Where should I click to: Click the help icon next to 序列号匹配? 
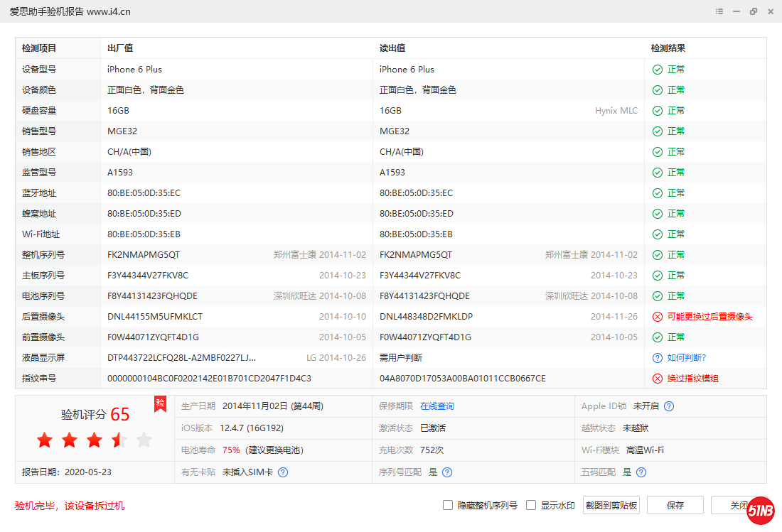click(x=446, y=472)
